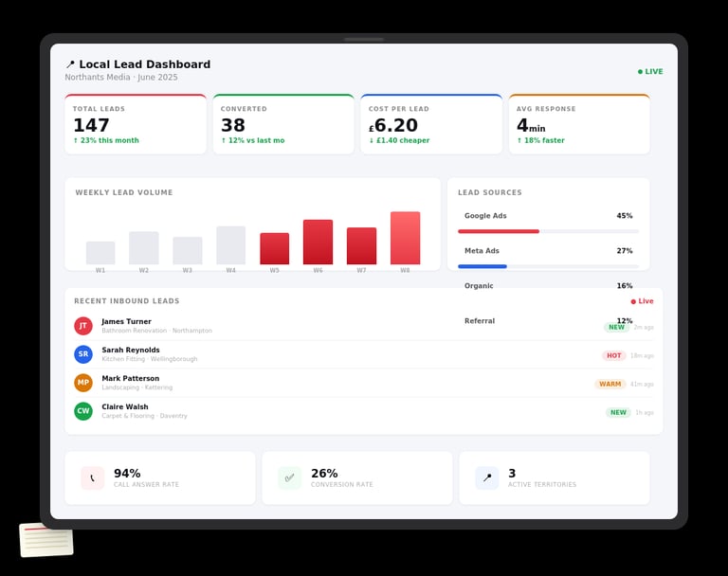Click the £1.40 cheaper trend text
Screen dimensions: 728x576
point(399,140)
